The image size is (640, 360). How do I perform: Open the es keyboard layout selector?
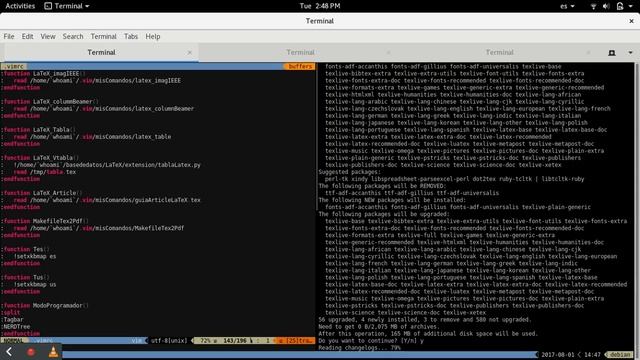click(567, 6)
